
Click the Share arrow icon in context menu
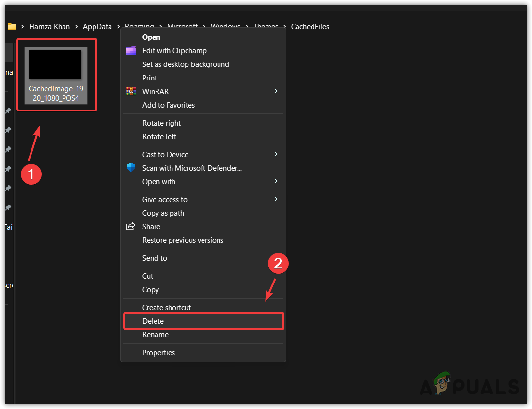click(131, 226)
